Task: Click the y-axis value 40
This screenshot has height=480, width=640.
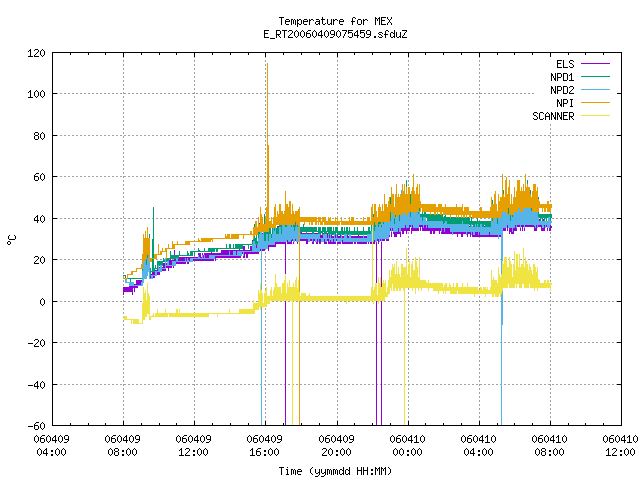Action: (x=39, y=219)
